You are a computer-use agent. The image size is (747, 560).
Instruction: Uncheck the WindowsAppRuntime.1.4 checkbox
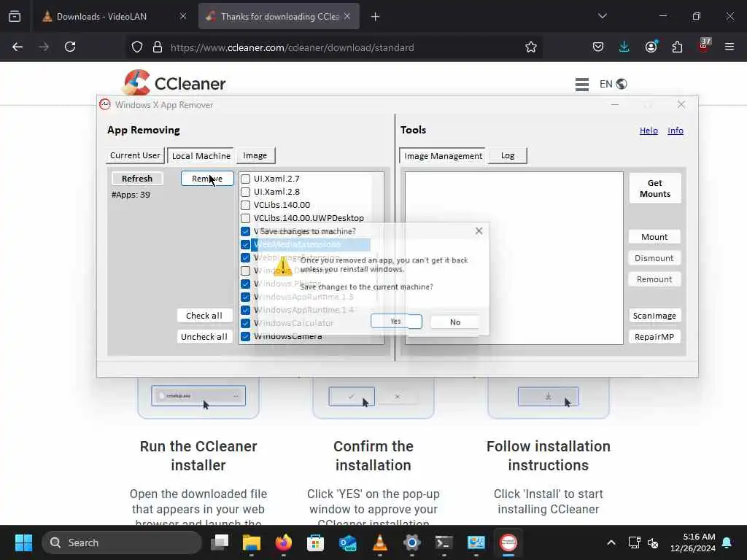245,310
